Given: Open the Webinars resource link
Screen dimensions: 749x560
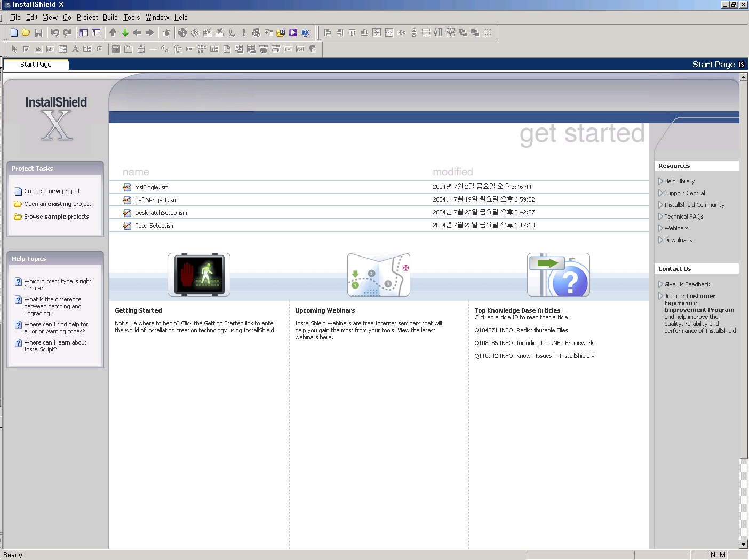Looking at the screenshot, I should coord(676,228).
